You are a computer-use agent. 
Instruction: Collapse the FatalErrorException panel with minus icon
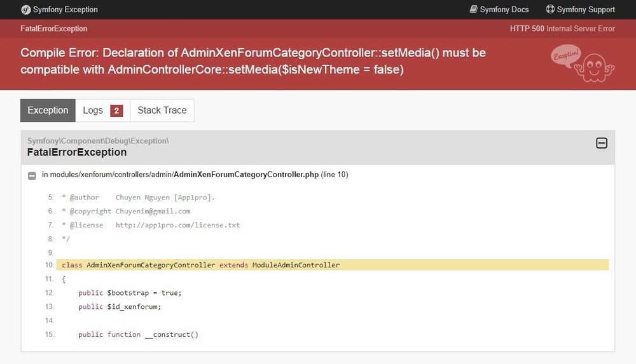pos(602,143)
